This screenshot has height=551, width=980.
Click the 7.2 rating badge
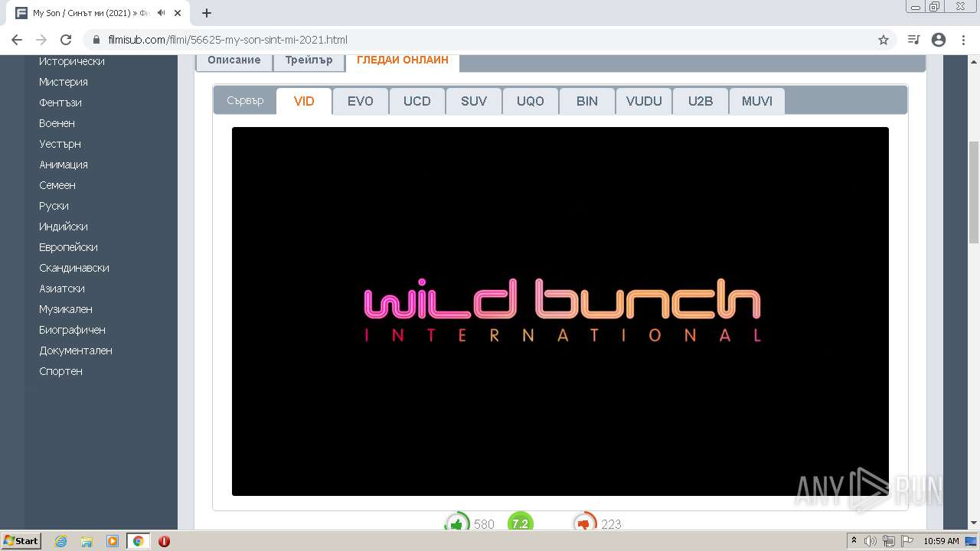pyautogui.click(x=520, y=523)
